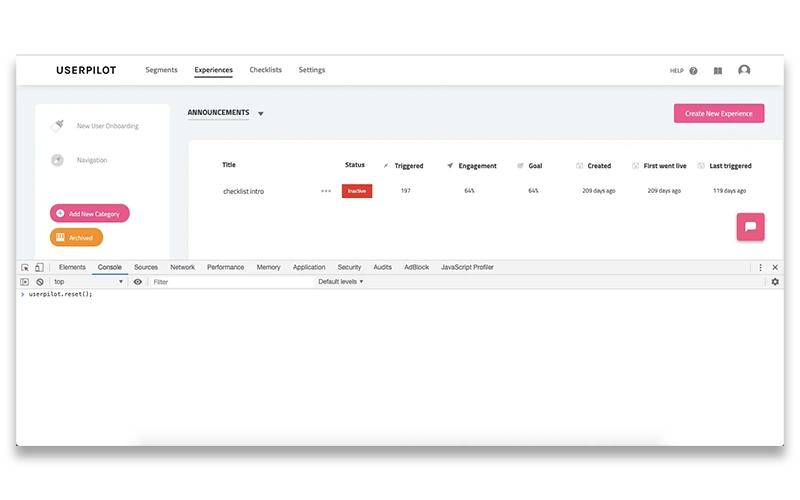Click the Status column header
Viewport: 800px width, 500px height.
click(355, 165)
